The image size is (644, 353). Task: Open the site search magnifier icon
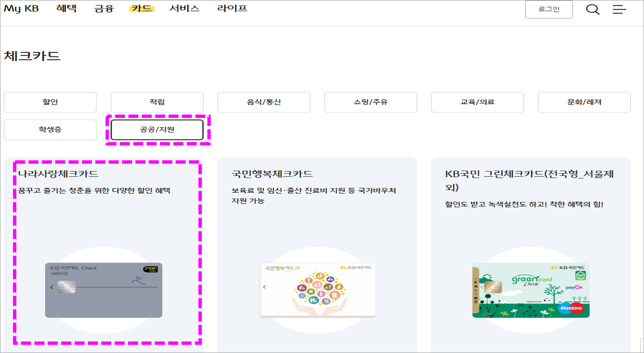click(x=593, y=9)
